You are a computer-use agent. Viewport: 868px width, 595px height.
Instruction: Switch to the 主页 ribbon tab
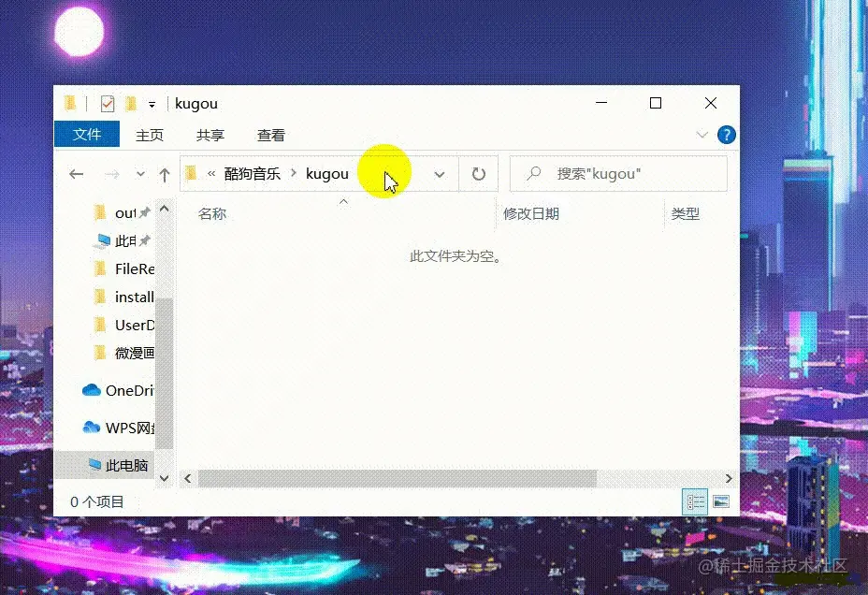[x=150, y=135]
